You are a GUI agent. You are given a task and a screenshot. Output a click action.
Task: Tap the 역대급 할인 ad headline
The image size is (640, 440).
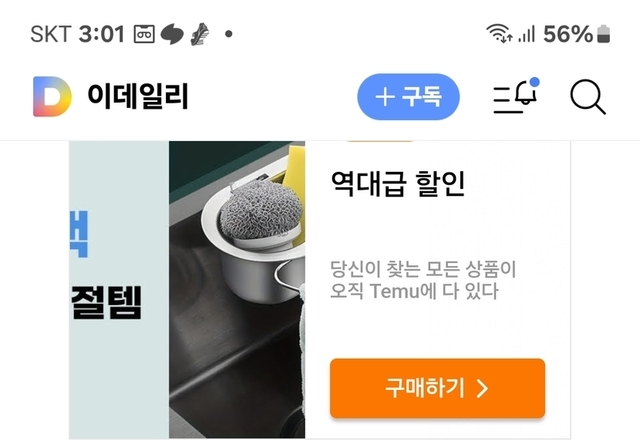click(398, 184)
